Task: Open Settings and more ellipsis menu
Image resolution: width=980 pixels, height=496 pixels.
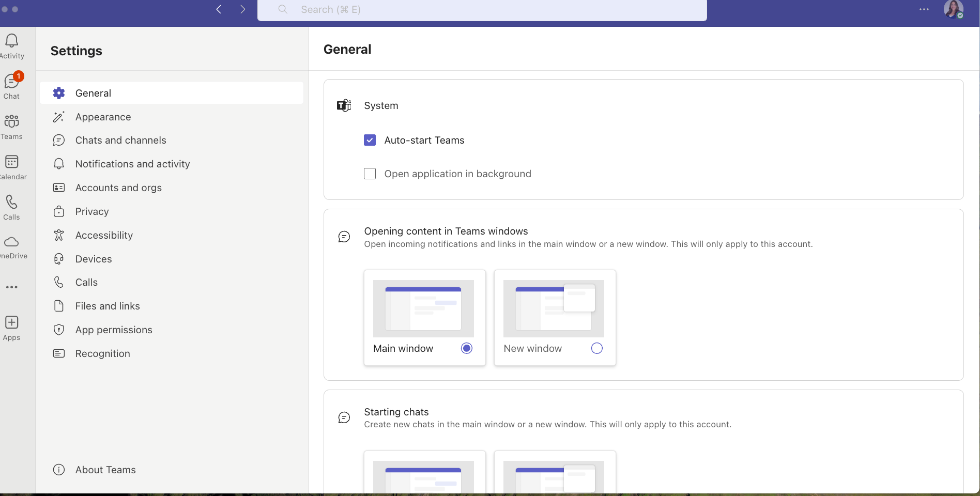Action: click(924, 9)
